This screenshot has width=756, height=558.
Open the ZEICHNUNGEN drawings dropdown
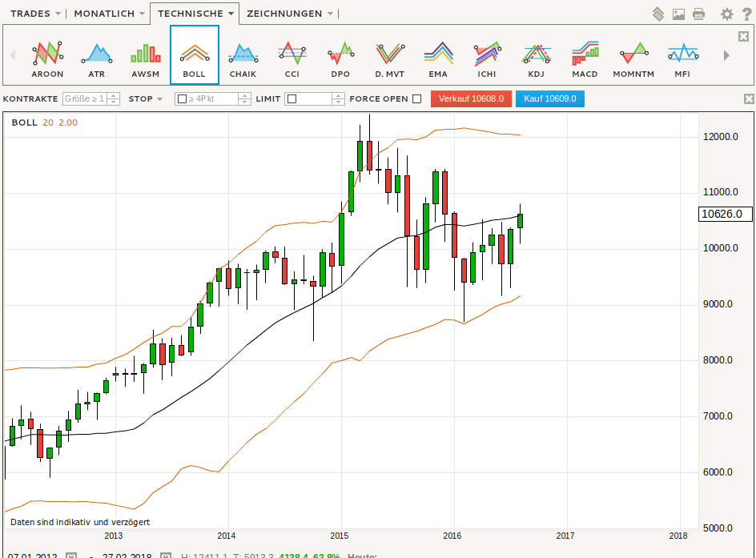(x=290, y=14)
